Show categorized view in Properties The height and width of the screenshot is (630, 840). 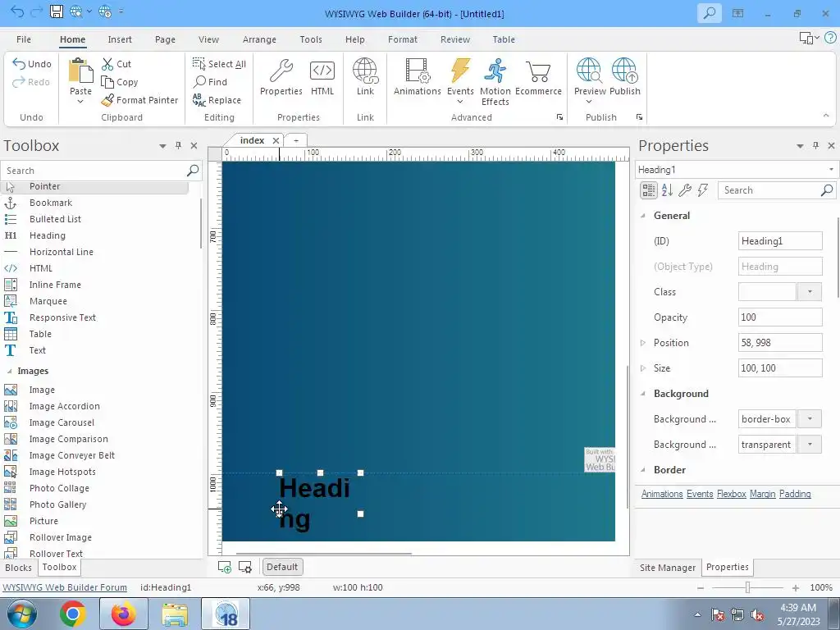click(649, 190)
